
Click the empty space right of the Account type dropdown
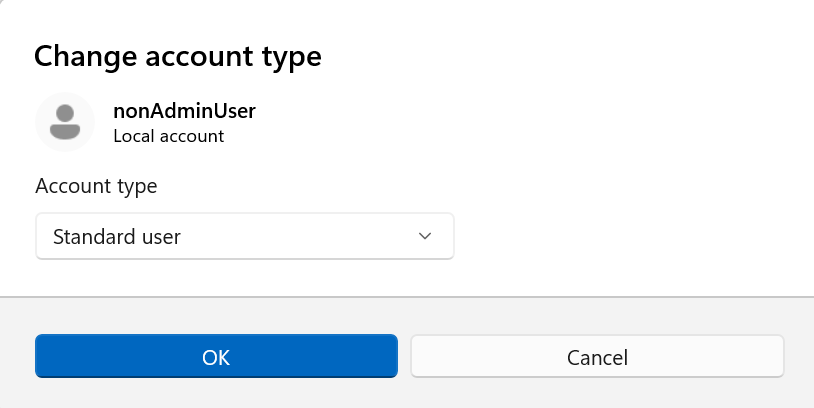pyautogui.click(x=630, y=236)
